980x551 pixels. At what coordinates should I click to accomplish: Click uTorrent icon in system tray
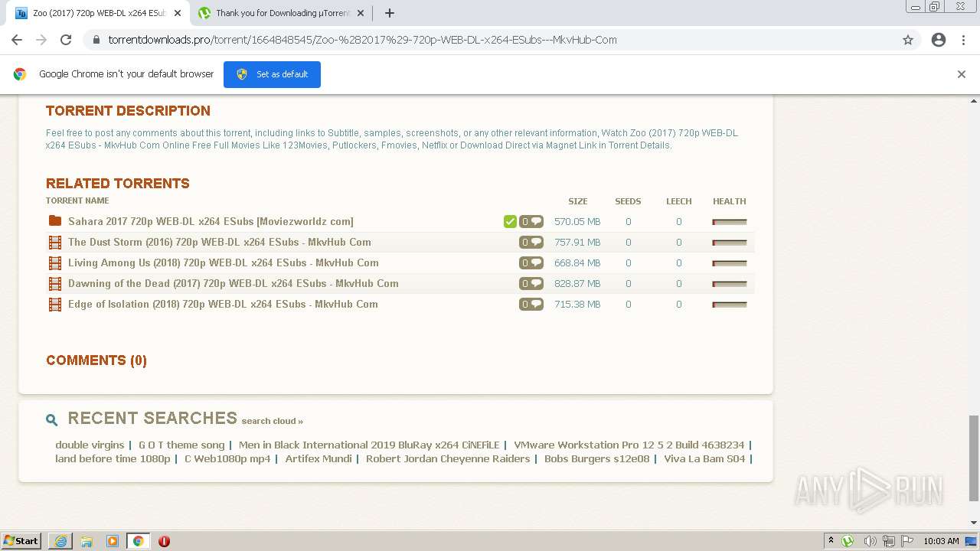[848, 541]
